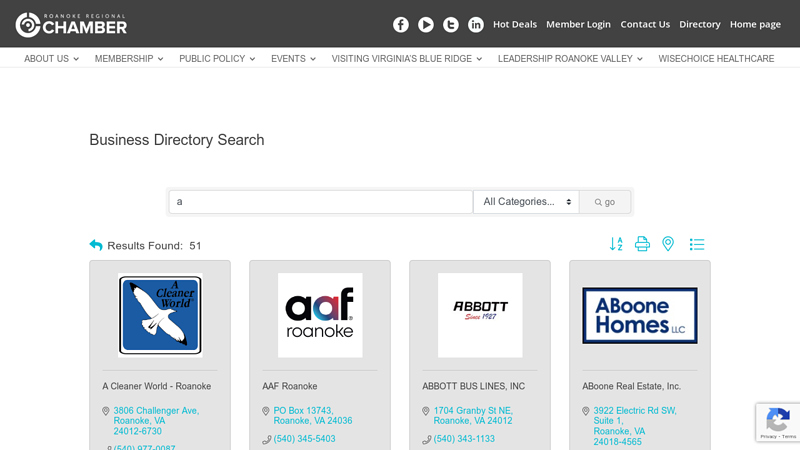Image resolution: width=800 pixels, height=450 pixels.
Task: Click the Roanoke Regional Chamber logo
Action: pyautogui.click(x=71, y=24)
